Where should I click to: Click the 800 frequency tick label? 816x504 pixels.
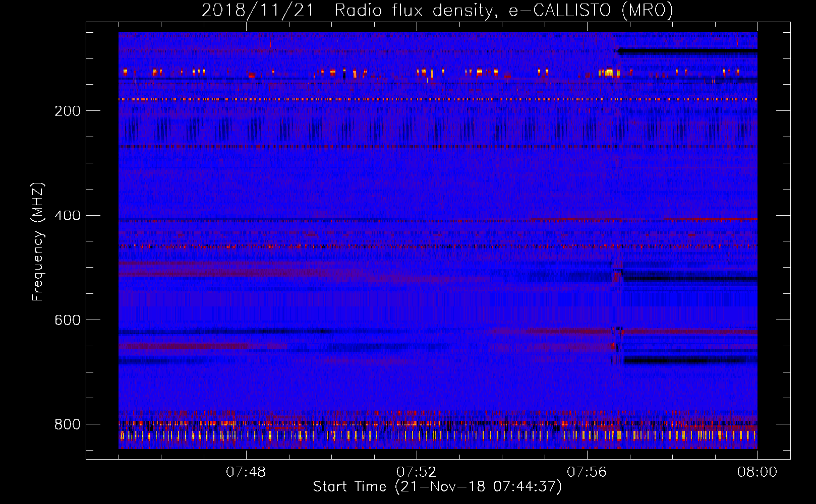tap(68, 424)
